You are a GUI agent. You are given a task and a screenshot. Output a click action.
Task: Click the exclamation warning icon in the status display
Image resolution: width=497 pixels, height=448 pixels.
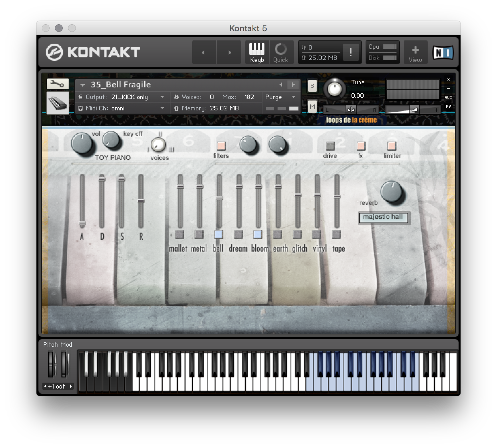pos(351,52)
